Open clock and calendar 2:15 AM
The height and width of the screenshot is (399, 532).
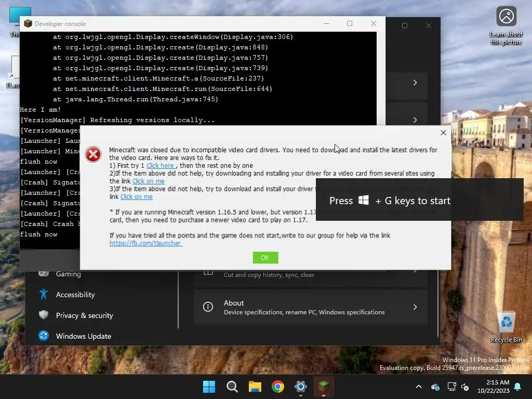(x=494, y=387)
